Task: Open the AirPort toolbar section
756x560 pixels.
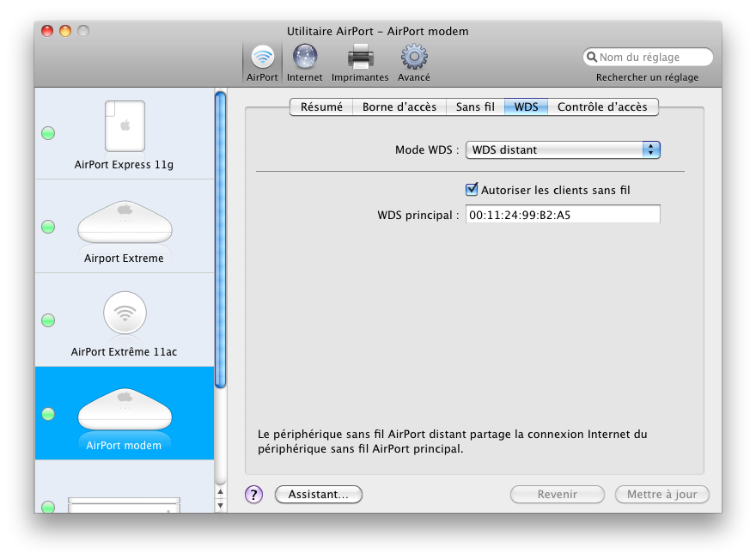Action: coord(262,64)
